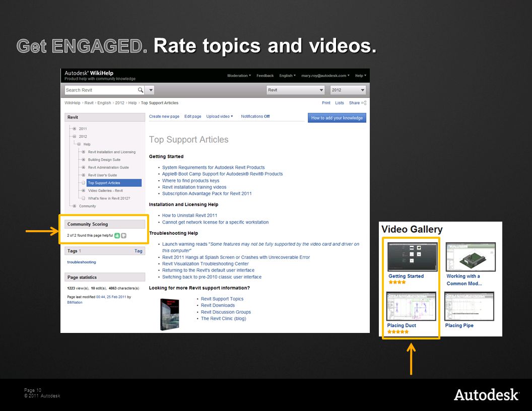Click the 2012 breadcrumb

pyautogui.click(x=119, y=103)
